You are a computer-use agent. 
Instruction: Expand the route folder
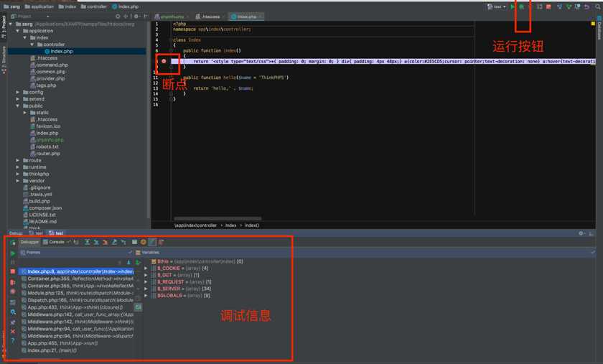coord(18,160)
